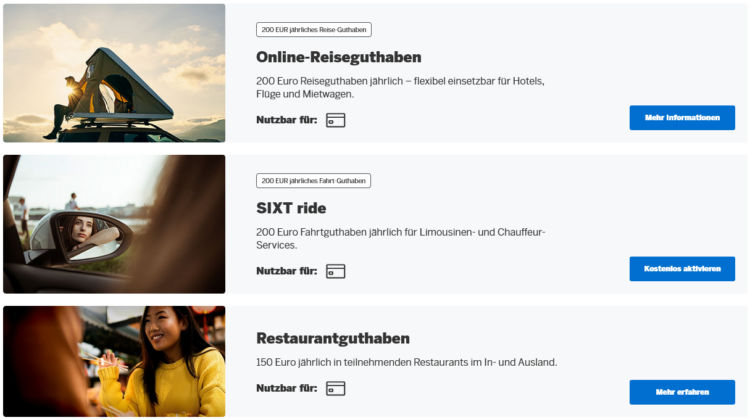Open the Online-Reiseguthaben heading

pos(338,57)
